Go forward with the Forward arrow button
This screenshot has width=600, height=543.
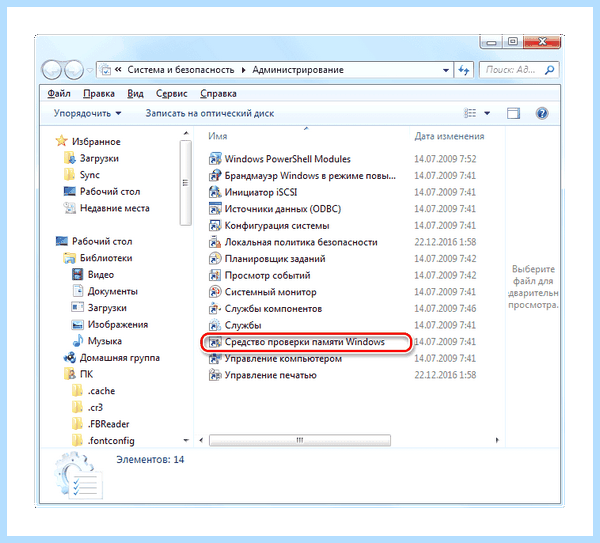[x=73, y=70]
